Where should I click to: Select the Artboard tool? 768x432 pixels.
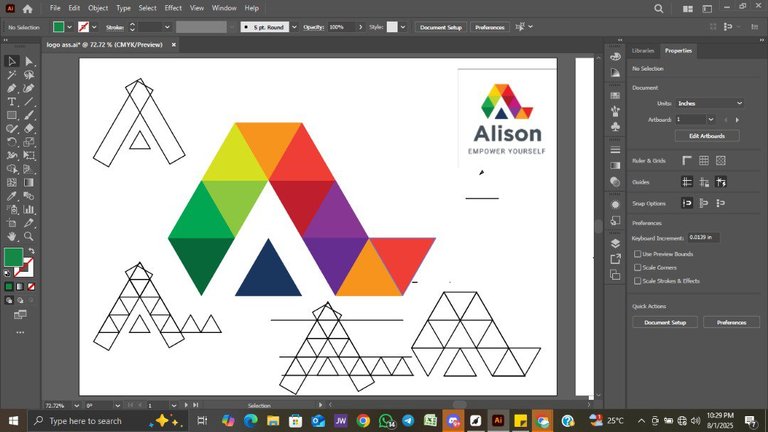tap(12, 223)
